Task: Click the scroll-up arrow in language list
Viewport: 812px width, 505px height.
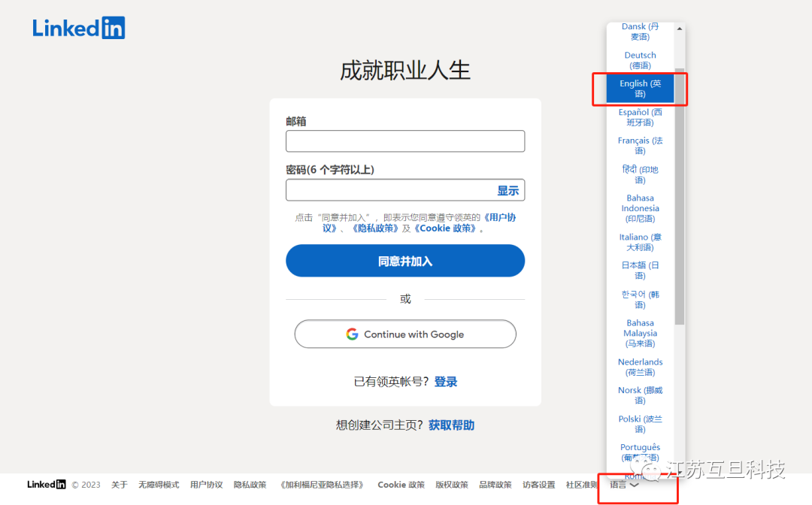Action: tap(680, 29)
